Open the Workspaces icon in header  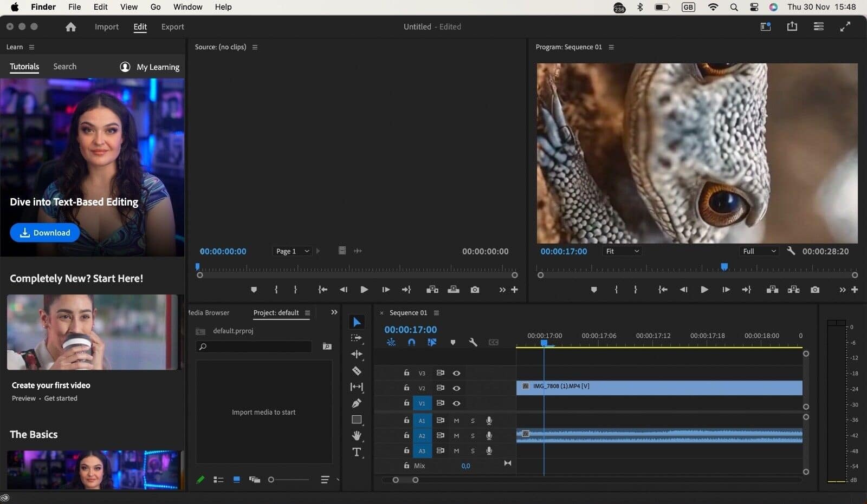click(x=765, y=27)
